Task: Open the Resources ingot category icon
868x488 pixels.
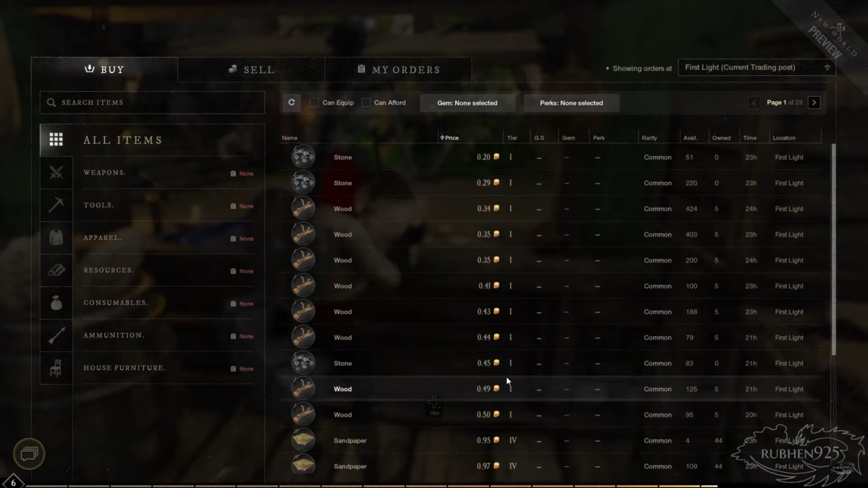Action: pyautogui.click(x=56, y=270)
